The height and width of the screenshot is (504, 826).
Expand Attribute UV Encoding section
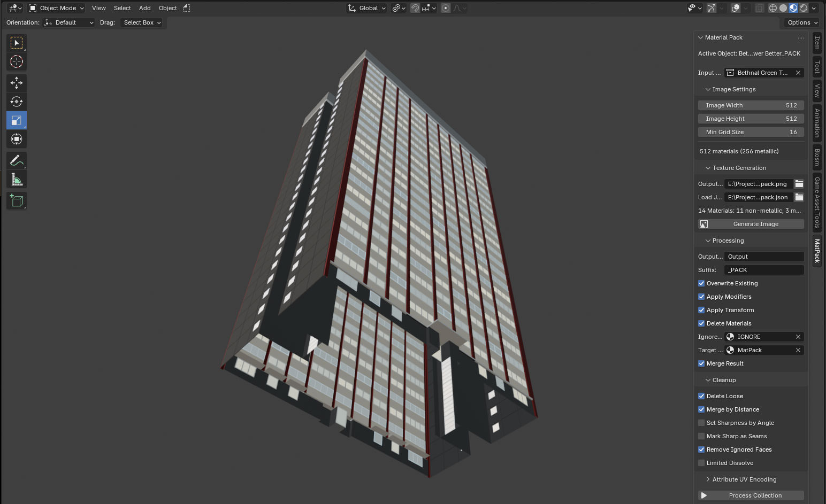pyautogui.click(x=744, y=479)
